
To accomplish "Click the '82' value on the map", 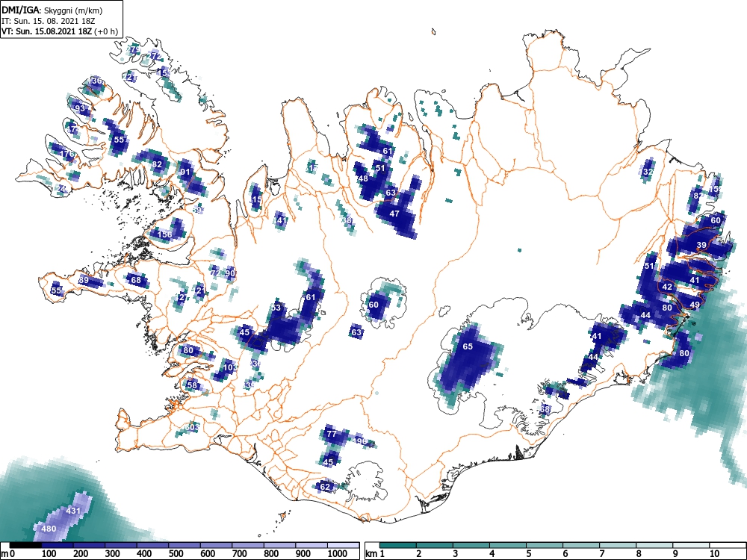I will click(x=157, y=164).
